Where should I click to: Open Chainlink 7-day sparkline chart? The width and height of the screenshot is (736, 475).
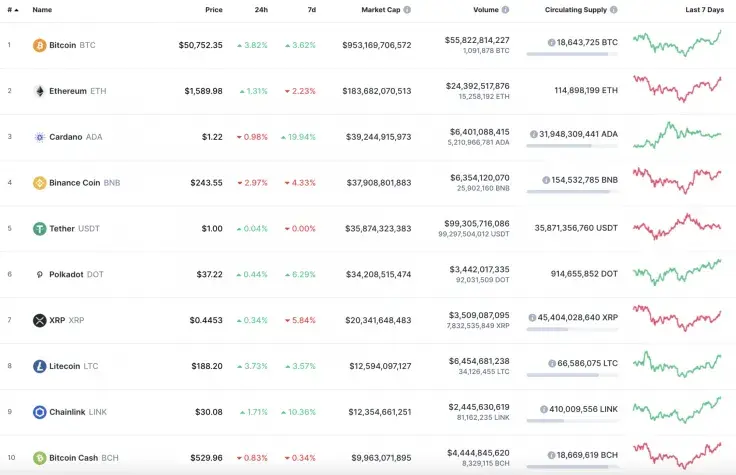coord(677,410)
